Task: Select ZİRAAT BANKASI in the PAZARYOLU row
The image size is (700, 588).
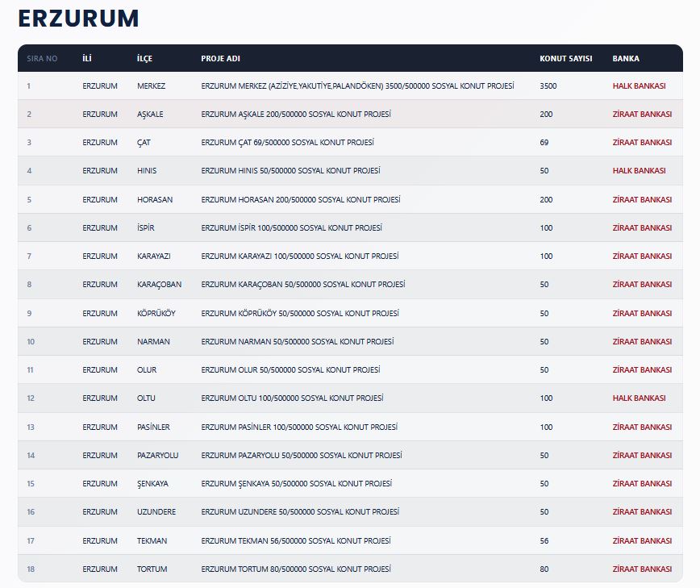Action: pos(642,456)
